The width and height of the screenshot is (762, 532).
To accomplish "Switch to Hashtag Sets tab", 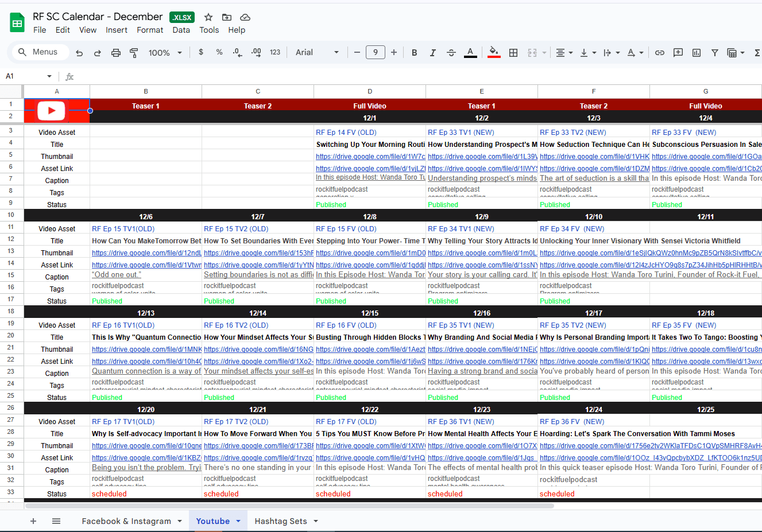I will pyautogui.click(x=281, y=521).
